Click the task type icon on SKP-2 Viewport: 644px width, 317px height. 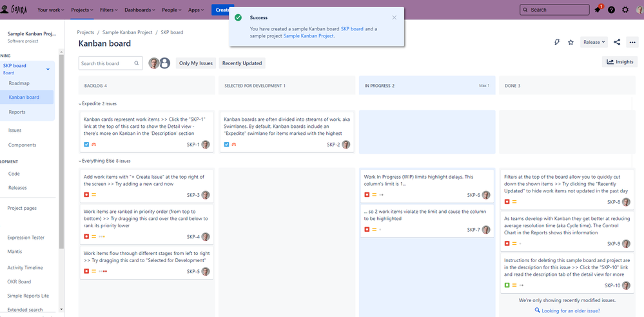(x=227, y=145)
